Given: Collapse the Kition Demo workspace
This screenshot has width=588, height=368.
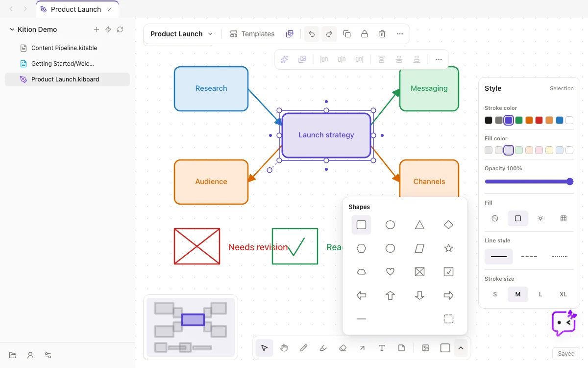Looking at the screenshot, I should pyautogui.click(x=12, y=29).
